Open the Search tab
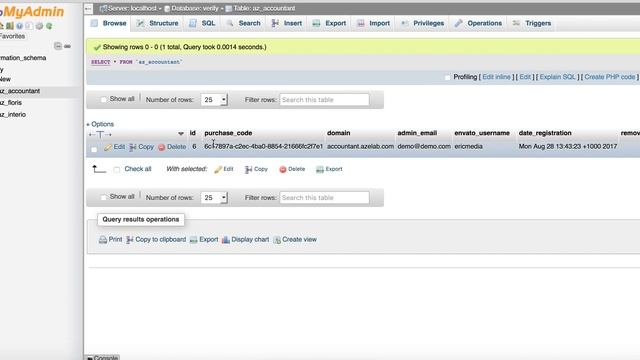The width and height of the screenshot is (640, 360). tap(243, 23)
